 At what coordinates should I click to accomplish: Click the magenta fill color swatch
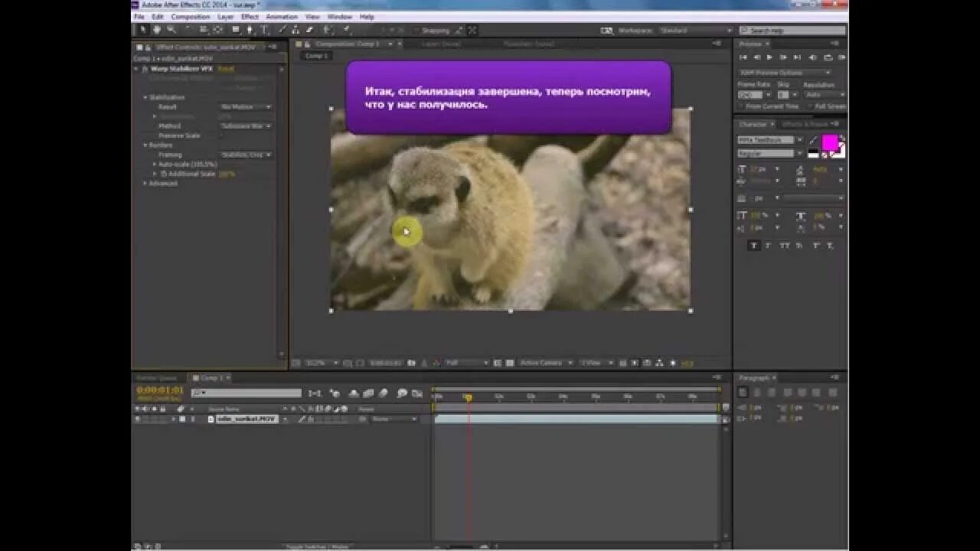[830, 142]
